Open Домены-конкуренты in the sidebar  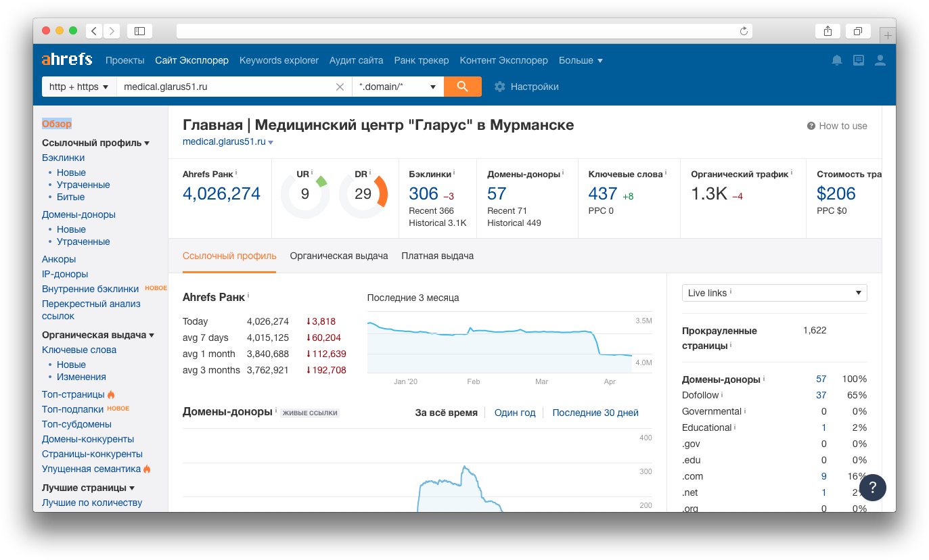coord(88,439)
